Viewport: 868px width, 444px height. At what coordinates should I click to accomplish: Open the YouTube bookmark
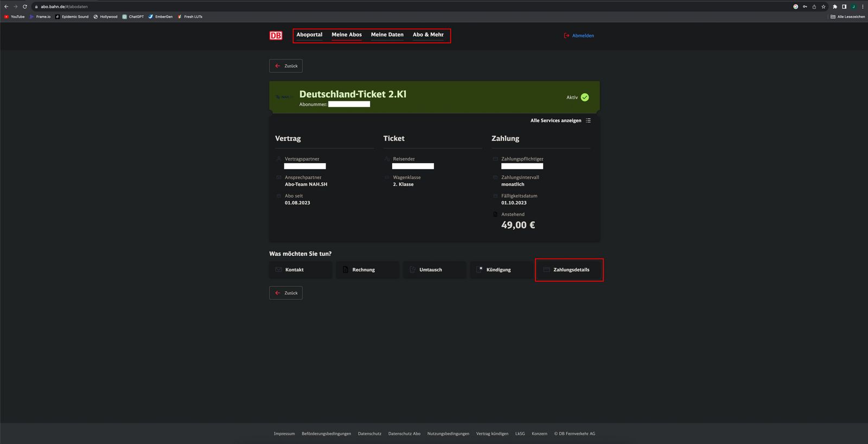point(15,17)
